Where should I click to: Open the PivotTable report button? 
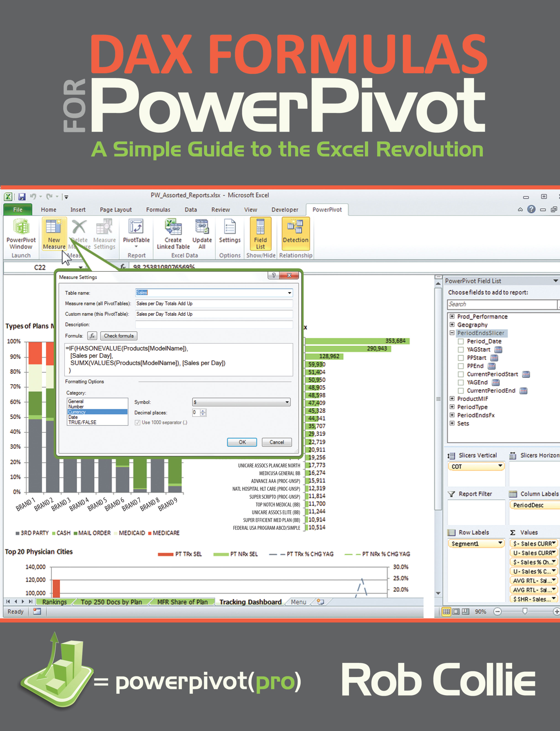[136, 233]
